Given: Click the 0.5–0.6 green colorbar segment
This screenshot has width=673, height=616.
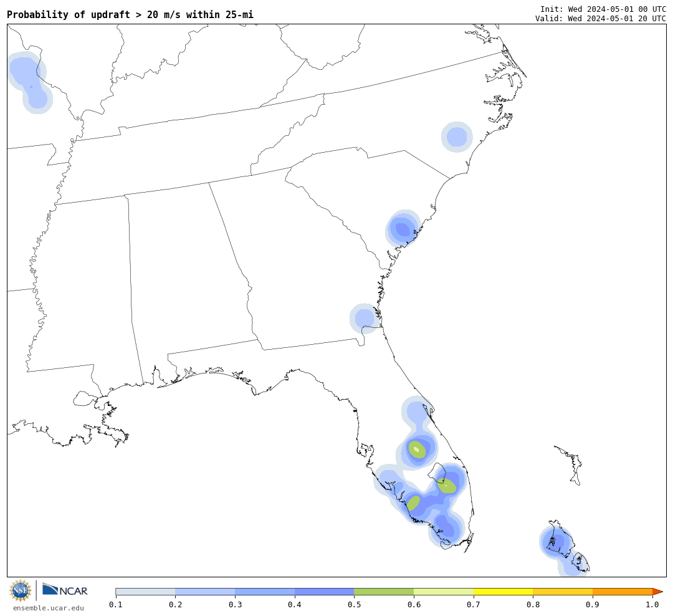Looking at the screenshot, I should (384, 592).
